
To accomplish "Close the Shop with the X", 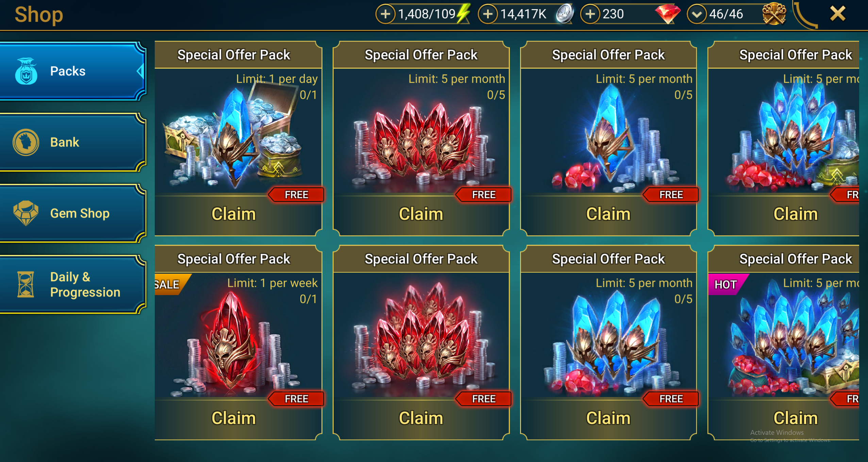I will [837, 14].
